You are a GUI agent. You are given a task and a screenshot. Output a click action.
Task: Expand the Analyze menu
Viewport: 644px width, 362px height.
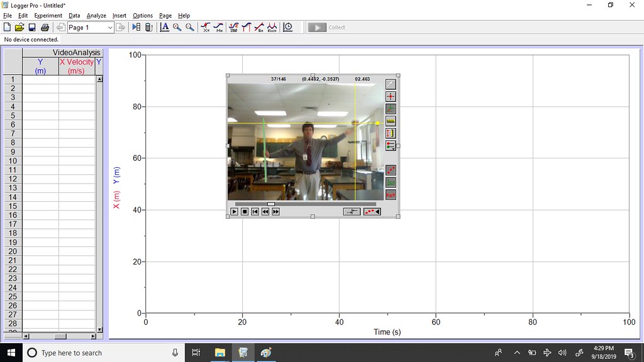tap(96, 15)
